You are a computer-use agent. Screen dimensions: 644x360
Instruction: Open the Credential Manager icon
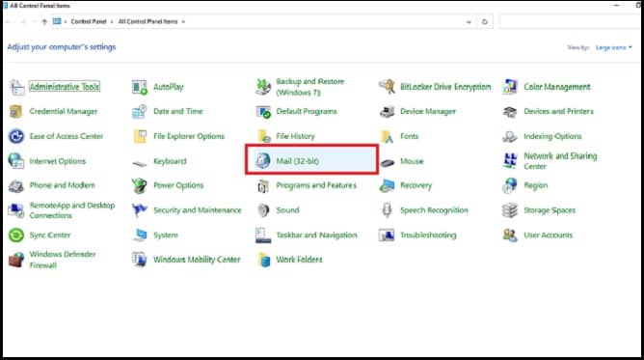click(16, 111)
